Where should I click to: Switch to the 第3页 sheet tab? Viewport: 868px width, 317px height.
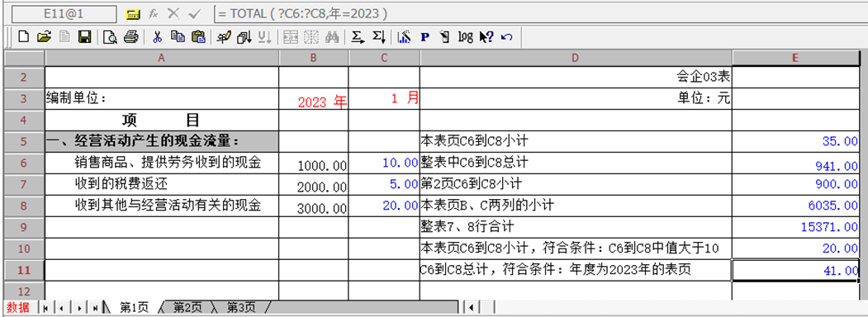click(241, 307)
